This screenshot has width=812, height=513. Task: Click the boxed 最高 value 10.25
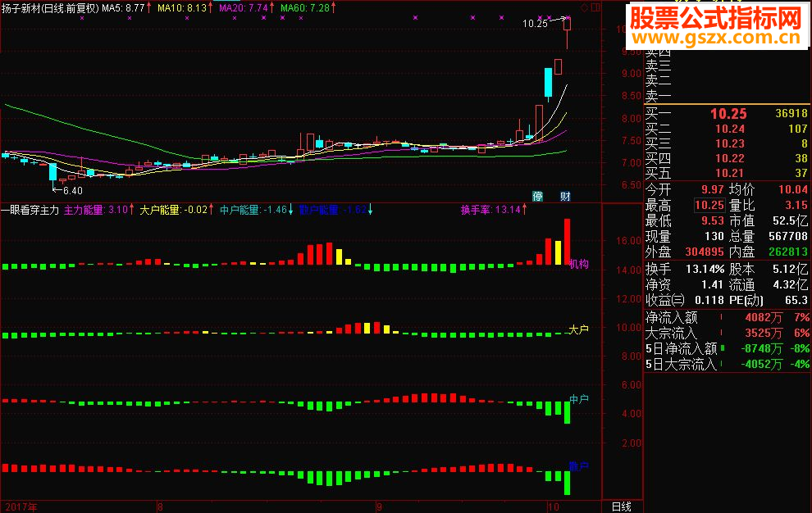coord(709,205)
